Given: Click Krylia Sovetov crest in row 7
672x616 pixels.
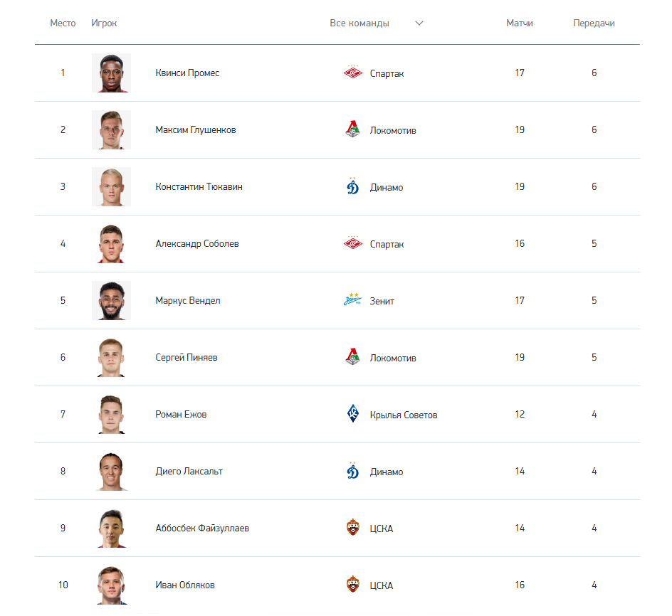Looking at the screenshot, I should pos(352,414).
